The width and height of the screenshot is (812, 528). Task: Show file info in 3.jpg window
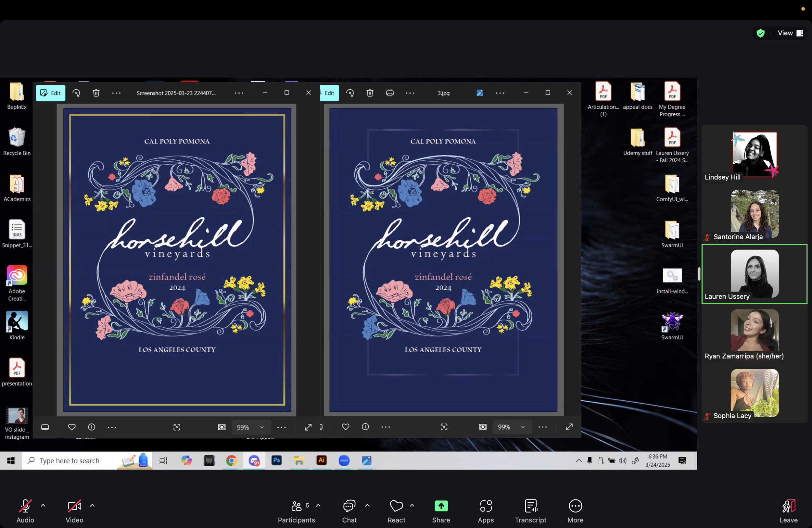(x=365, y=427)
